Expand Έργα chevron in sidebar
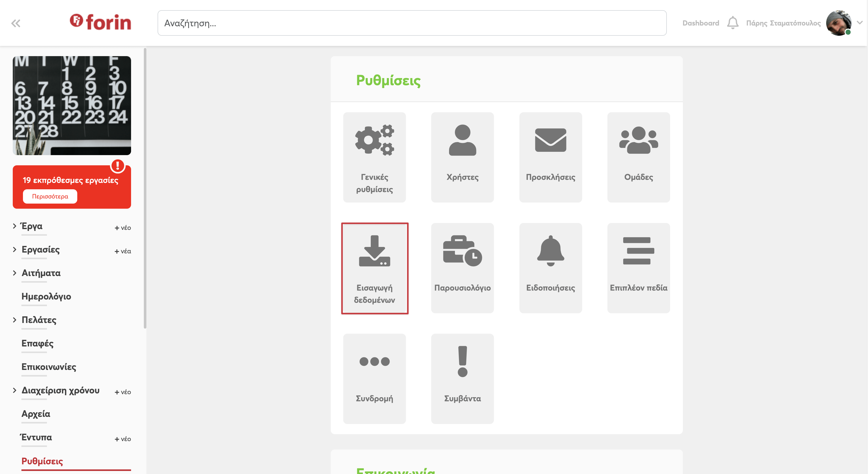 (15, 226)
